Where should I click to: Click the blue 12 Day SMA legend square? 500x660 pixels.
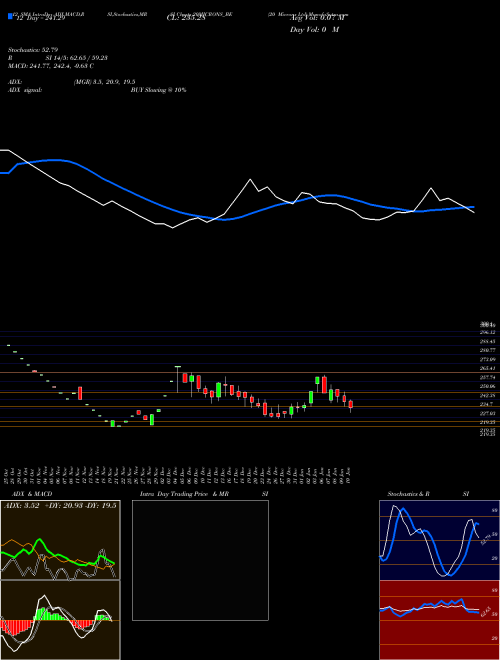point(11,16)
